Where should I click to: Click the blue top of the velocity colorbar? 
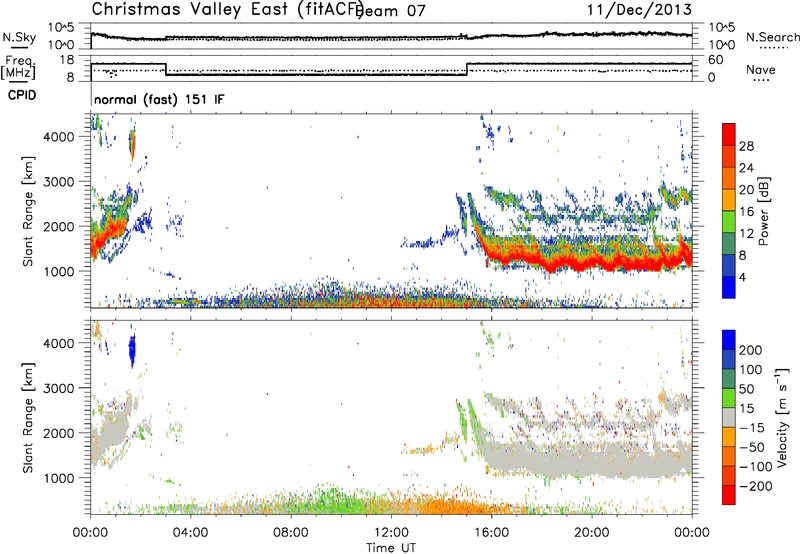tap(729, 339)
